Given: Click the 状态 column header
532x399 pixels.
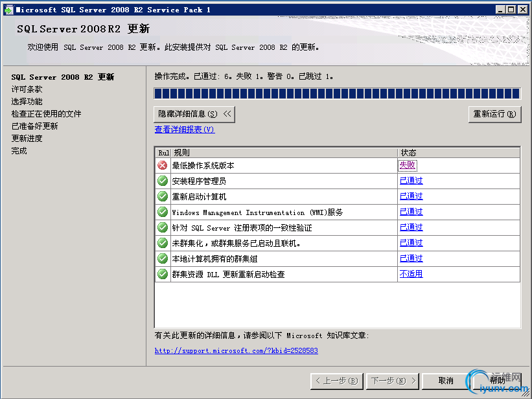Looking at the screenshot, I should [458, 153].
